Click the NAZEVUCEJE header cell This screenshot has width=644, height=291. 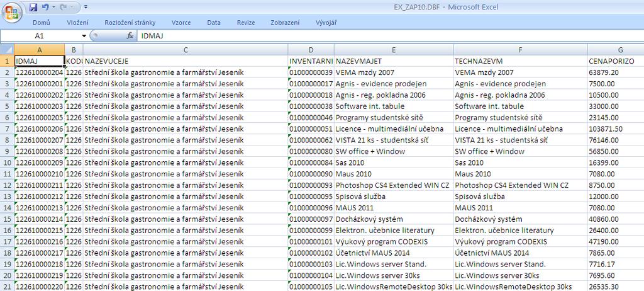click(186, 61)
